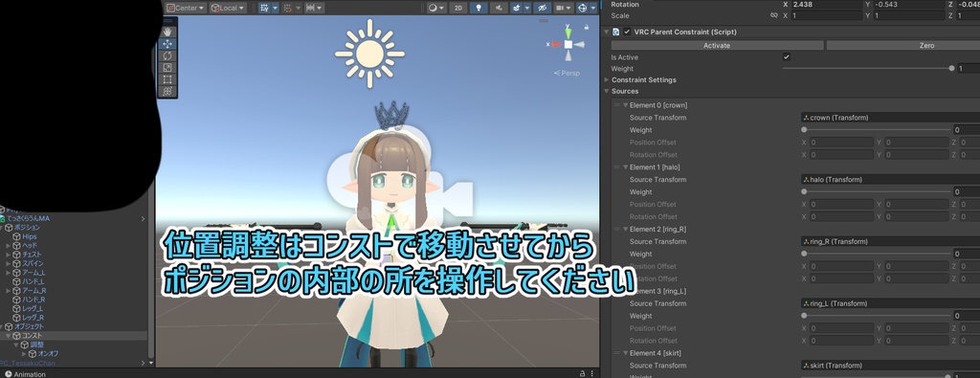Select the Hand (View) tool

point(167,32)
